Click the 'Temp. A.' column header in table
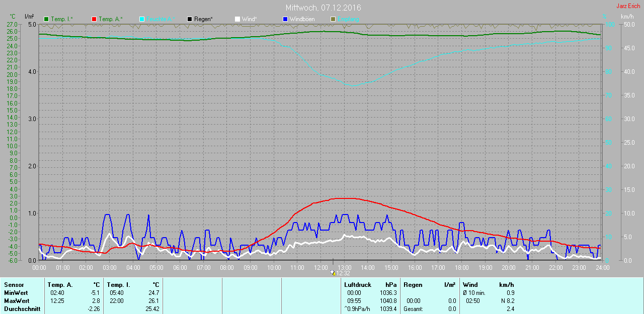644x314 pixels. click(x=60, y=285)
